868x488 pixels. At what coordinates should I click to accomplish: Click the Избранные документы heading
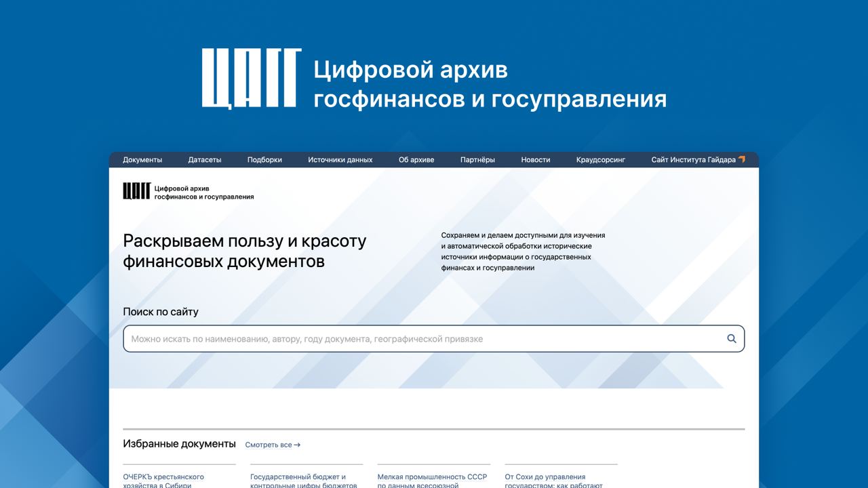point(179,444)
